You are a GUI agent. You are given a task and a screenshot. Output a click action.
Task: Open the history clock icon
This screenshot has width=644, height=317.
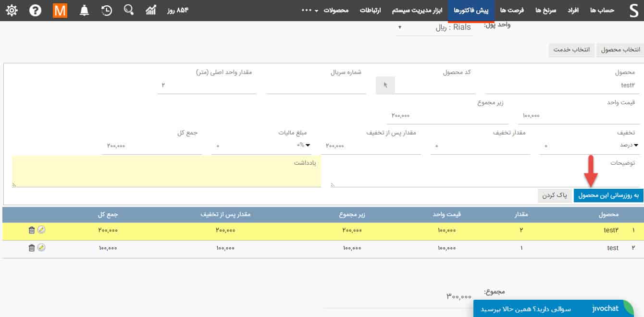107,10
